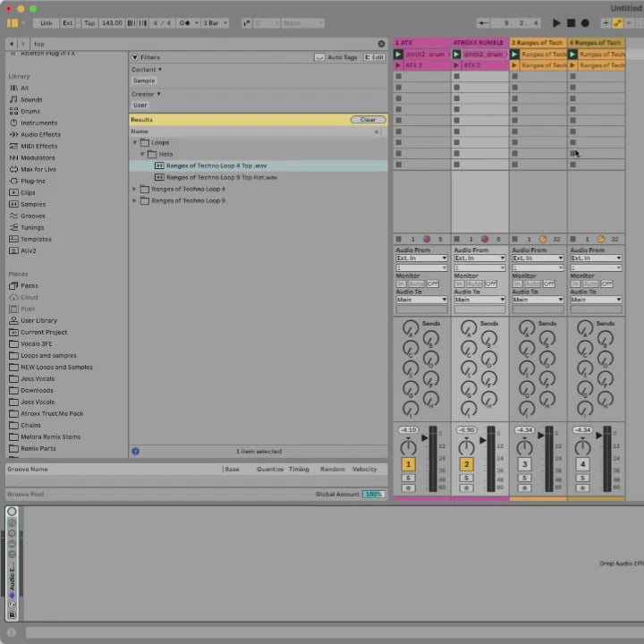This screenshot has height=644, width=644.
Task: Open Audio From dropdown on track 1
Action: tap(421, 258)
